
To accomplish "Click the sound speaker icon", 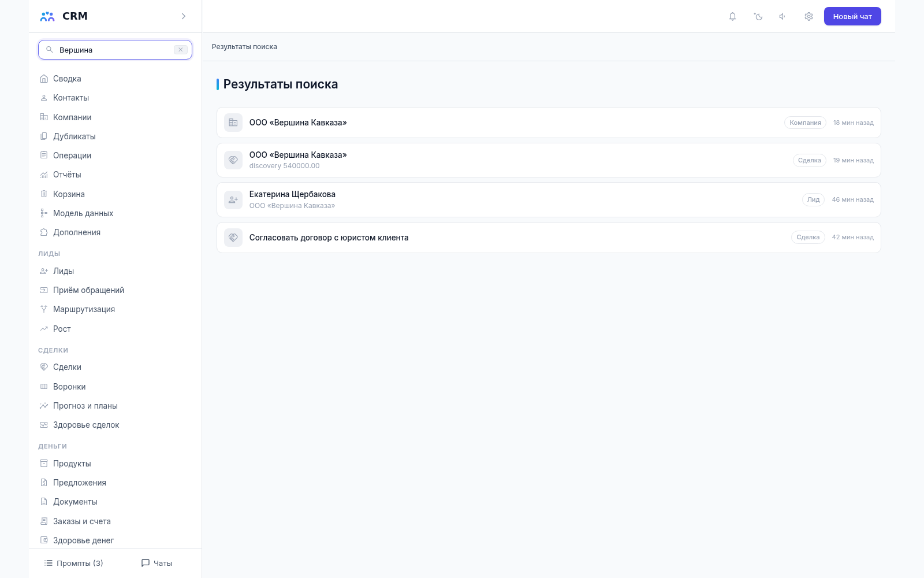I will coord(783,16).
